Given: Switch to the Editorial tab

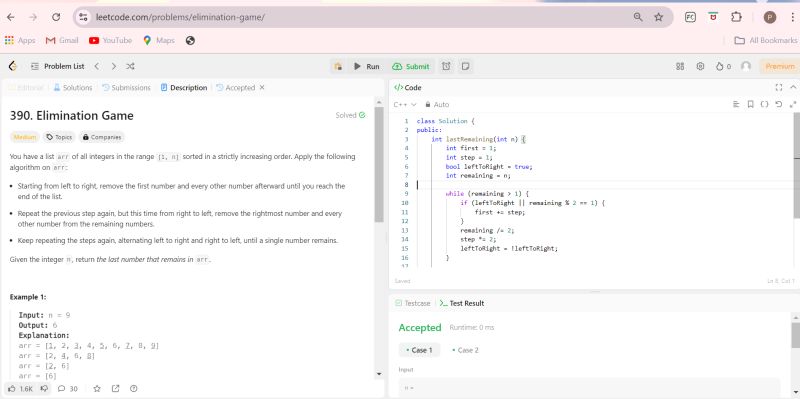Looking at the screenshot, I should click(26, 88).
